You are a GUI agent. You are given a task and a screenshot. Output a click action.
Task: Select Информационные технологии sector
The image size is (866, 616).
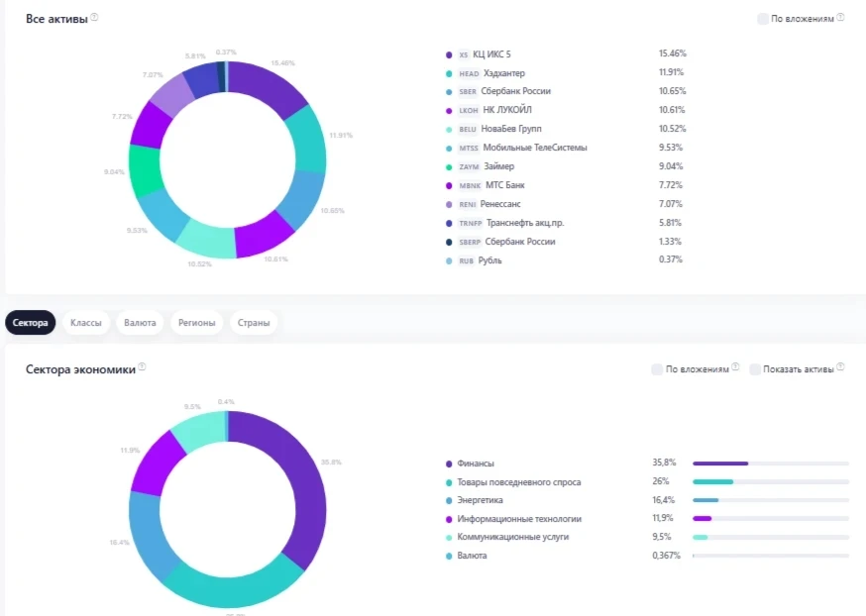[x=519, y=518]
